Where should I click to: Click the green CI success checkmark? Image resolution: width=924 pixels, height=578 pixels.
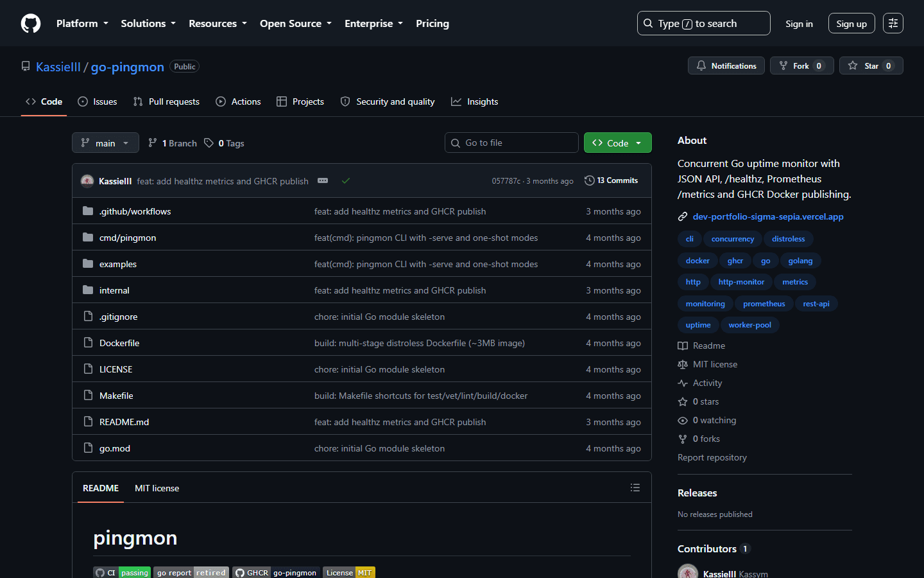[x=346, y=180]
